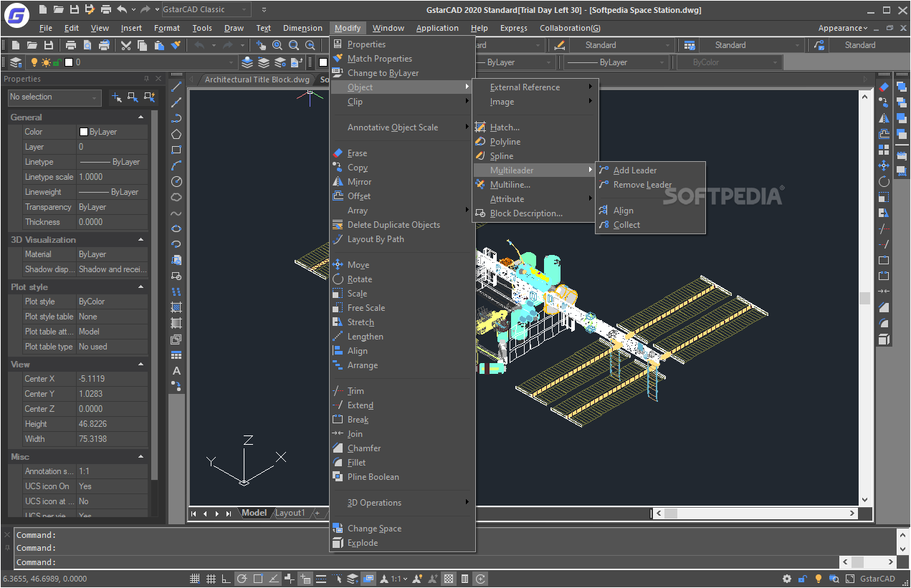Collapse the View properties section
The width and height of the screenshot is (911, 588).
(140, 364)
